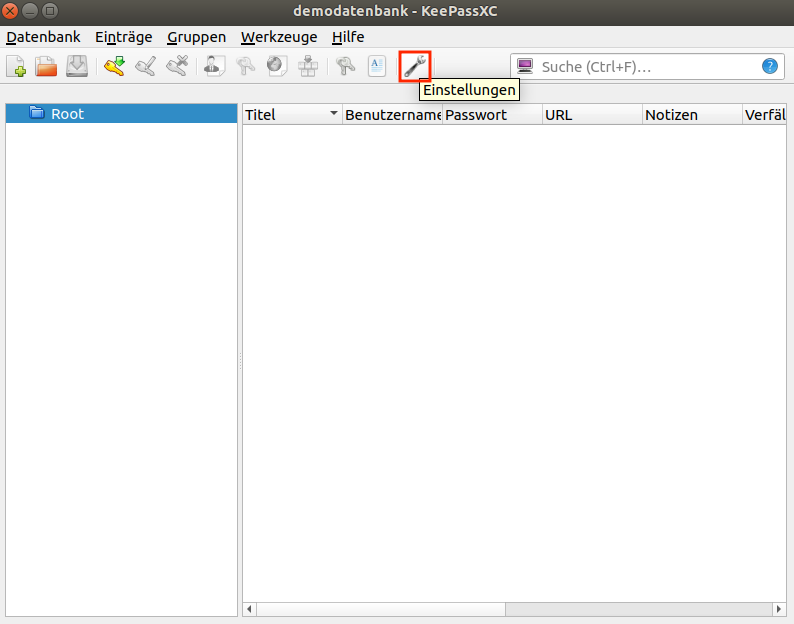Open the password generator icon
794x624 pixels.
pos(345,67)
